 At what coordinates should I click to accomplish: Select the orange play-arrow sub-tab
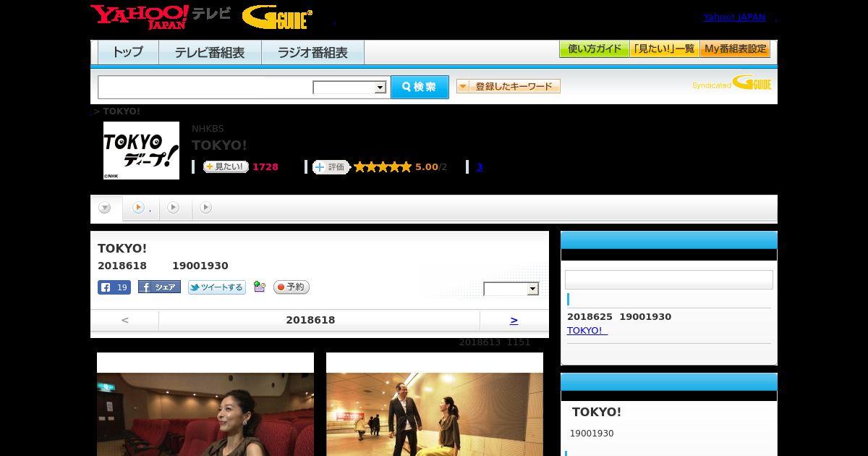(140, 208)
